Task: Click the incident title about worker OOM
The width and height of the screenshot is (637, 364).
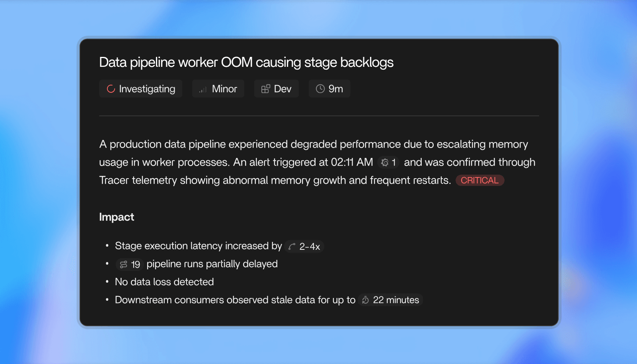Action: (246, 62)
